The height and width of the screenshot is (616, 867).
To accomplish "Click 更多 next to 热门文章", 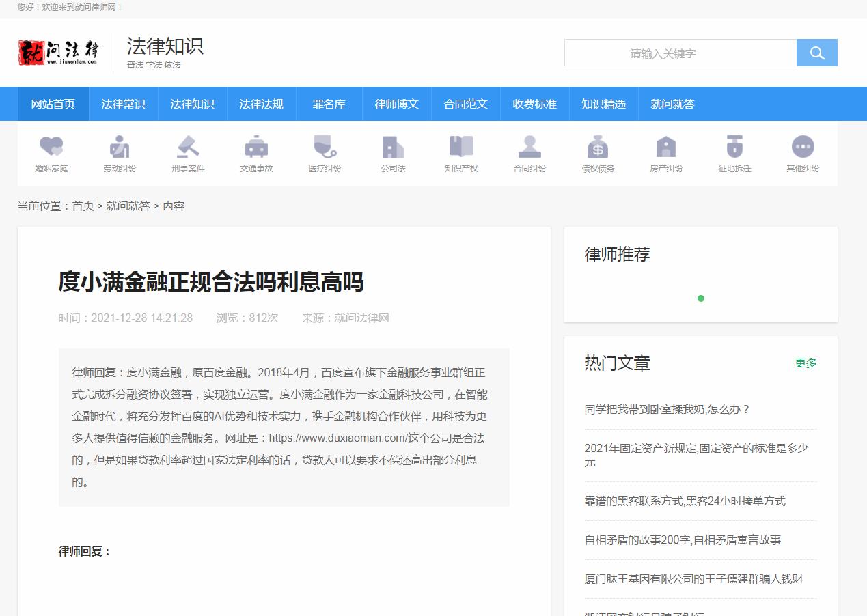I will click(806, 363).
